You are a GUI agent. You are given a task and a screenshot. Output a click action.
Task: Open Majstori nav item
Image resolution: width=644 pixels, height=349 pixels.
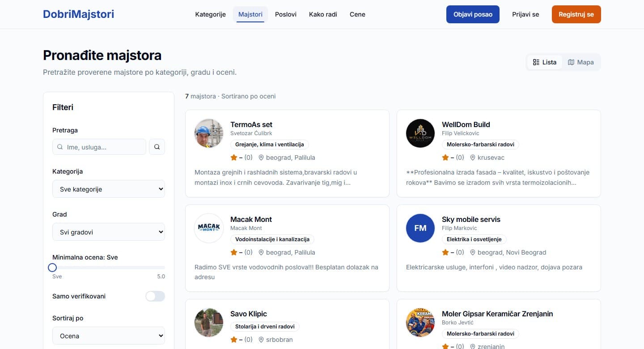(x=250, y=14)
